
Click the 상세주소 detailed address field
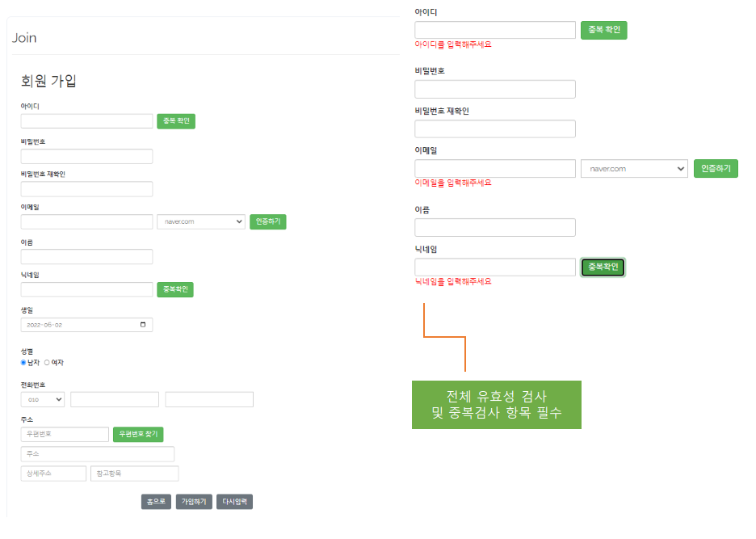(x=52, y=473)
